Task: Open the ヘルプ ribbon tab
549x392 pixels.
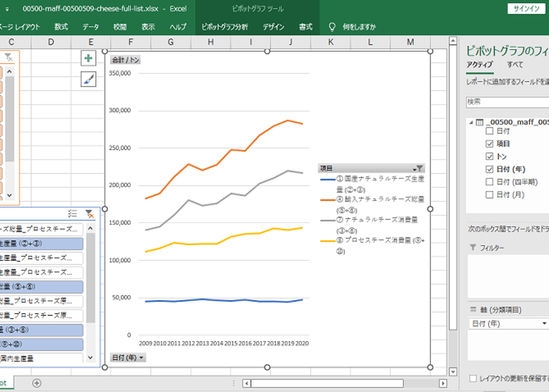Action: click(x=178, y=27)
